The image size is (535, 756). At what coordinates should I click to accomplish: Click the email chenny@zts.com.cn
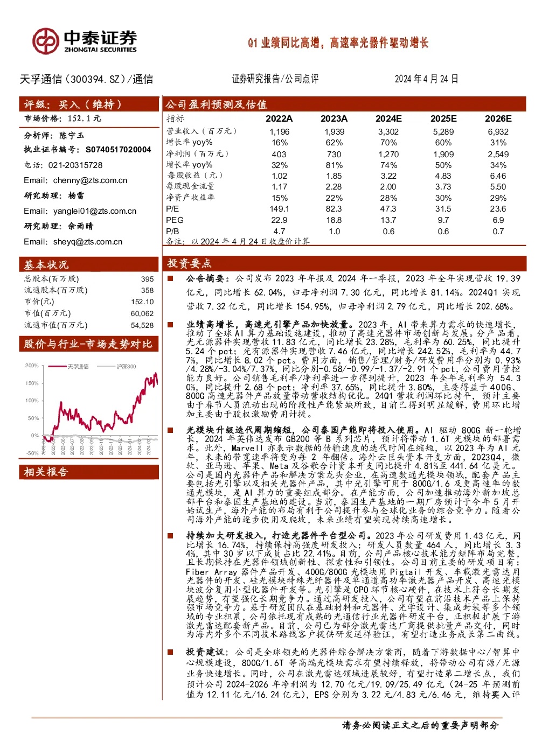coord(91,180)
